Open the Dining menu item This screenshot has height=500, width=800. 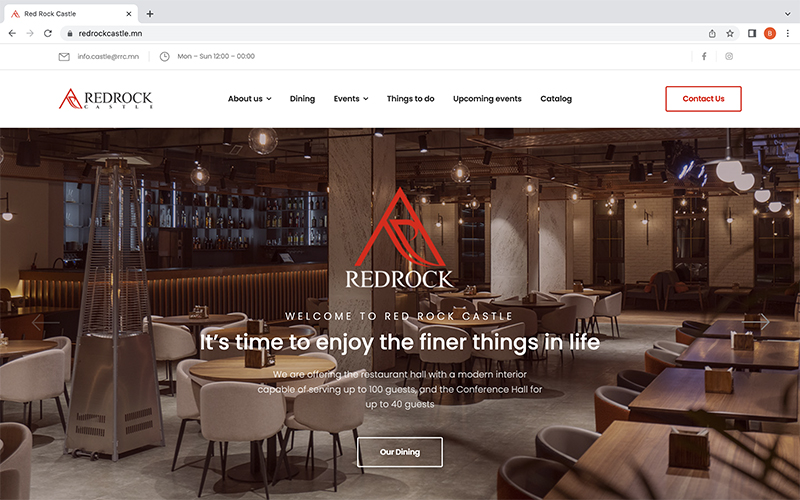pos(302,98)
